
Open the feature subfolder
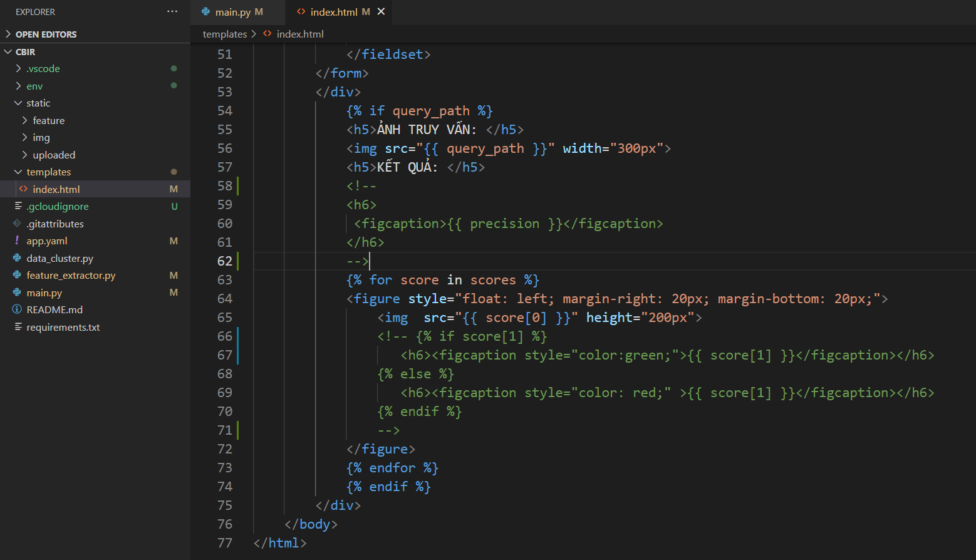48,121
